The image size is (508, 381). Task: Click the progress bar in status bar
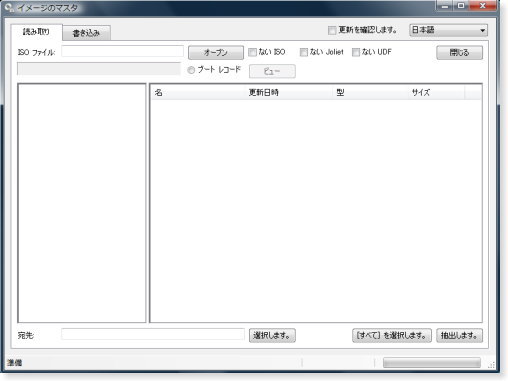432,363
